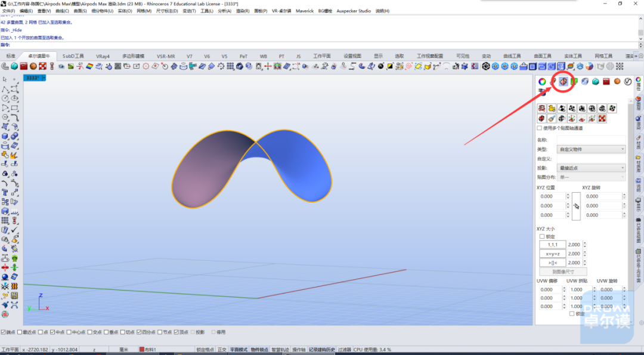Select the circle tool in left toolbar
This screenshot has width=644, height=355.
(5, 98)
